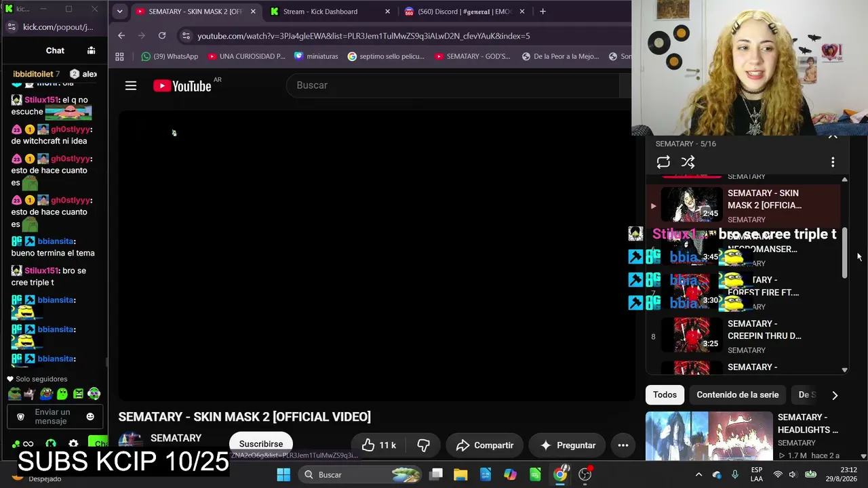Go back in Chrome history

tap(121, 35)
